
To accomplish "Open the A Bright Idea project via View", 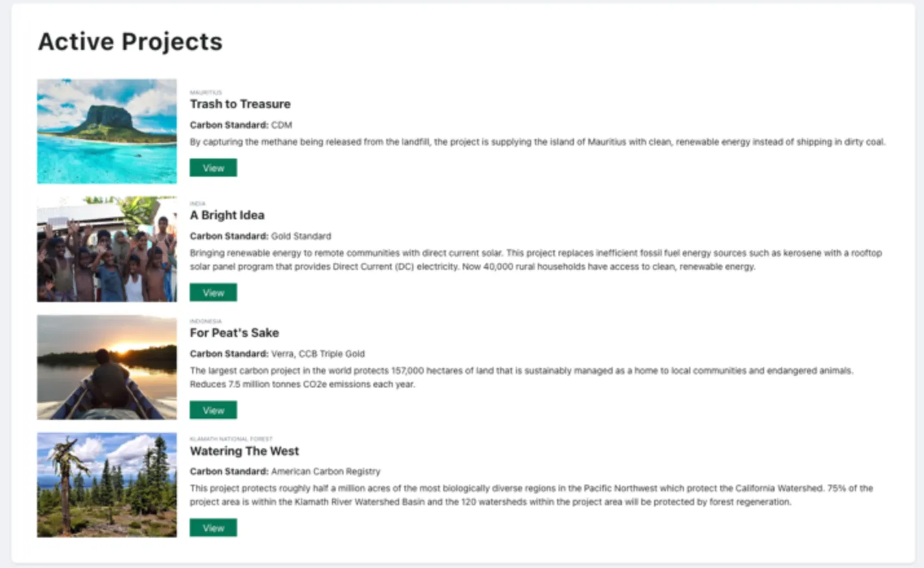I will [x=213, y=292].
